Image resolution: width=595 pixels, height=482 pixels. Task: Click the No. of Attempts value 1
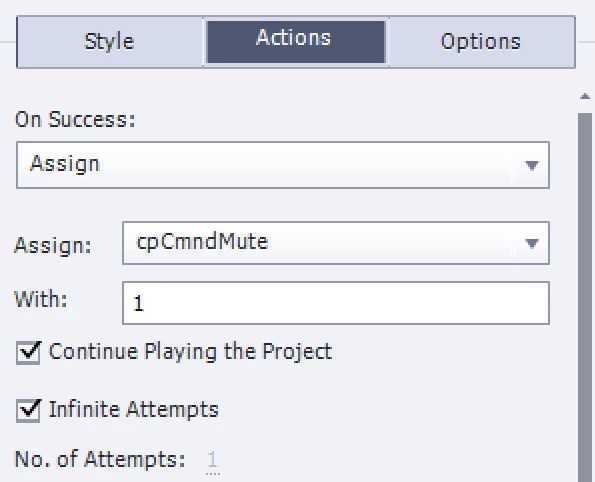click(212, 460)
